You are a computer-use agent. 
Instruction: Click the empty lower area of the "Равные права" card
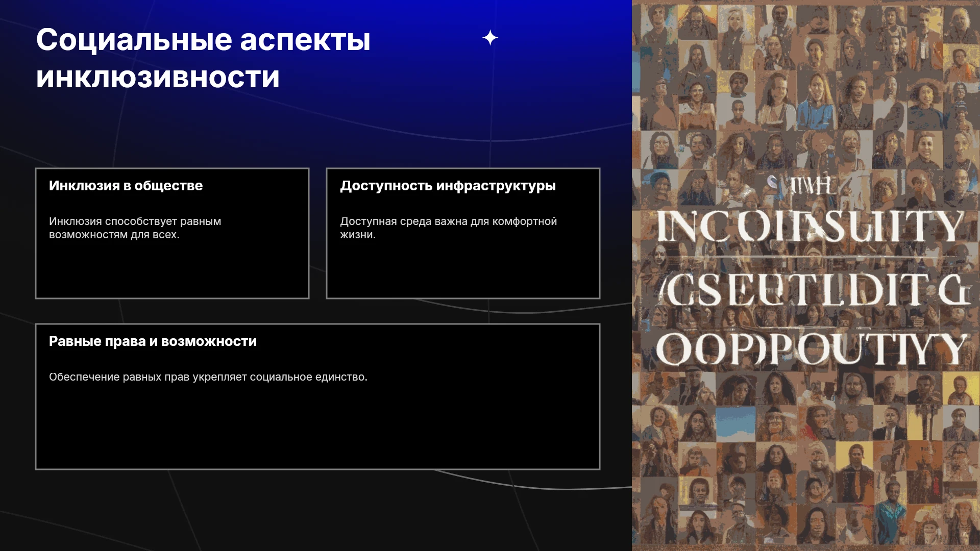(317, 426)
